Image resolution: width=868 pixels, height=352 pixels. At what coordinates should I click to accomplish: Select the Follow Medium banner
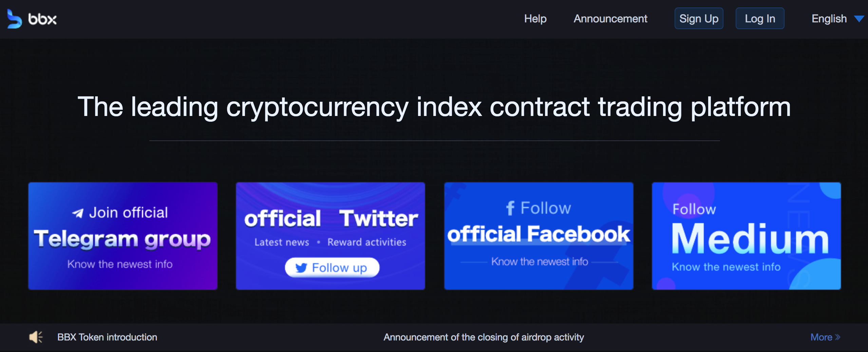coord(746,236)
